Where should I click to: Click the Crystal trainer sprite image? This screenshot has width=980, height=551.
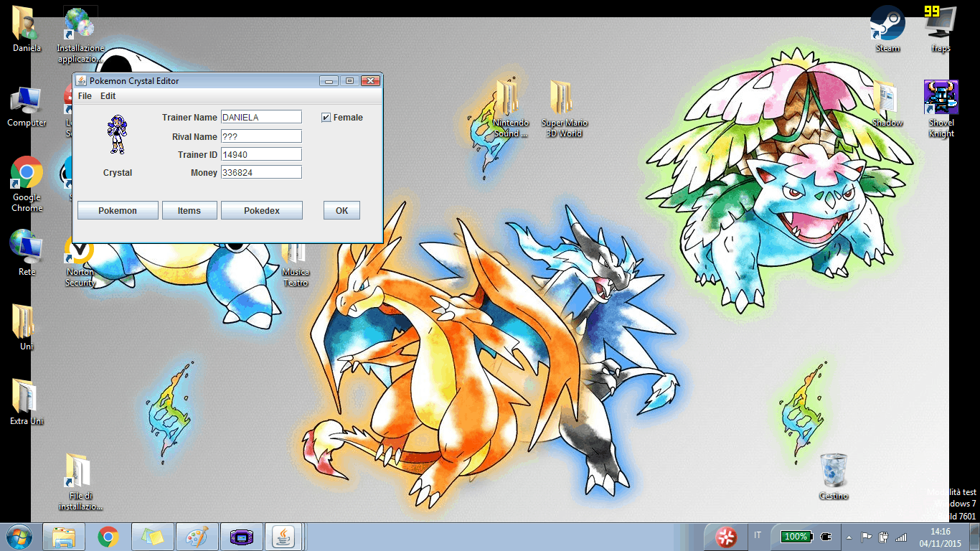117,135
